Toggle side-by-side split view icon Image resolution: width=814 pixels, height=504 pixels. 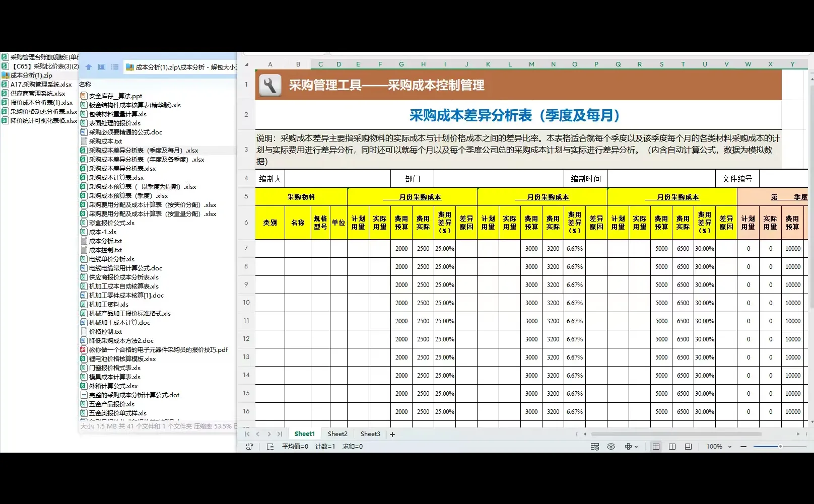pyautogui.click(x=672, y=446)
